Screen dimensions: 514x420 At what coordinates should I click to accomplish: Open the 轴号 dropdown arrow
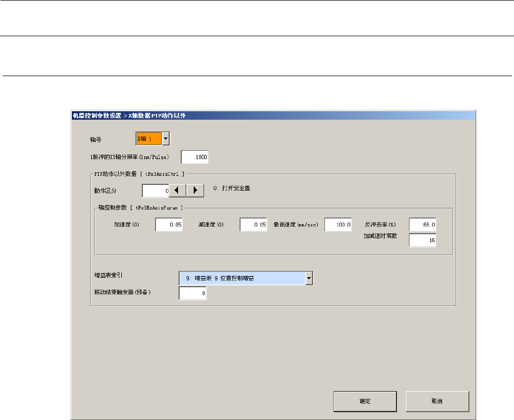point(165,139)
